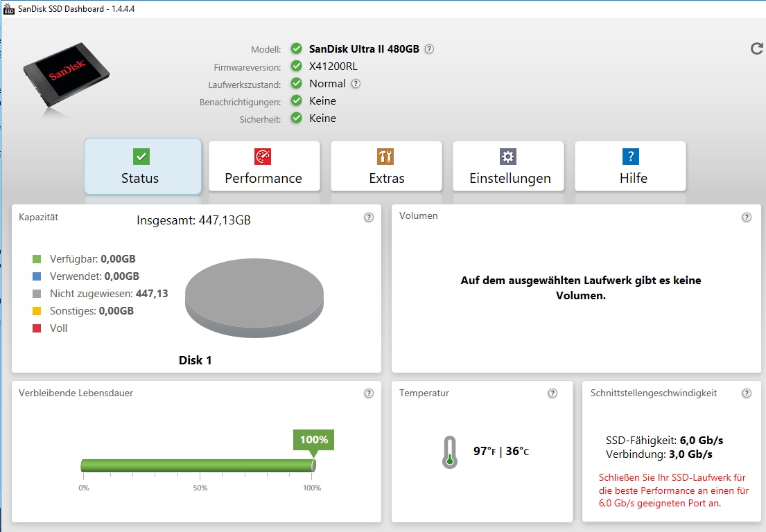Image resolution: width=766 pixels, height=532 pixels.
Task: Click the gray capacity pie chart
Action: point(254,299)
